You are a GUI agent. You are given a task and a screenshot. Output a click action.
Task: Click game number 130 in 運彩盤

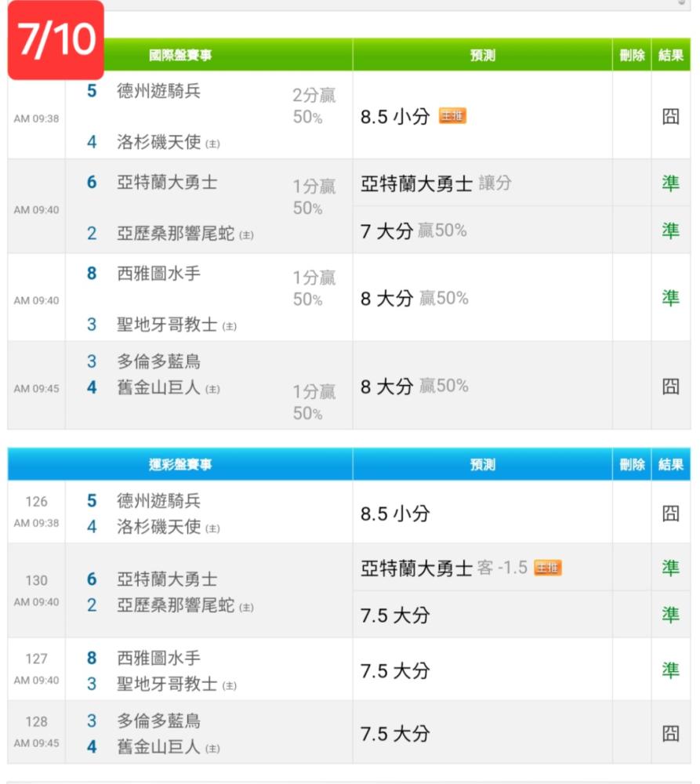click(x=37, y=580)
